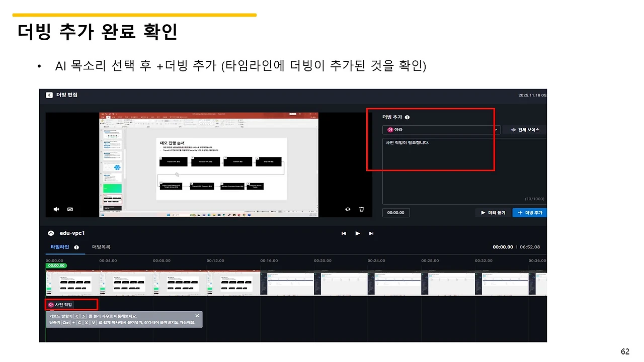Click the back arrow beside 더빙 편집
Screen dimensions: 644x362
click(49, 95)
